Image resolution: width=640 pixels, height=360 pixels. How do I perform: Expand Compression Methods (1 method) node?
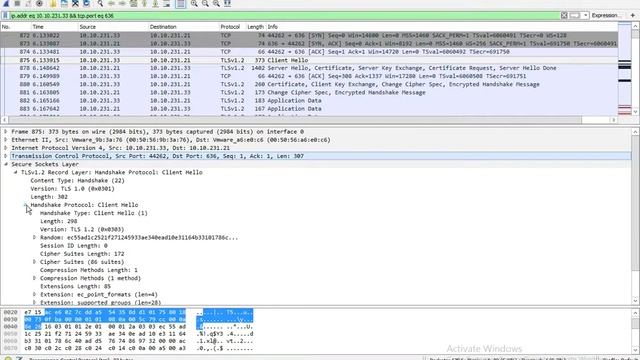(34, 278)
